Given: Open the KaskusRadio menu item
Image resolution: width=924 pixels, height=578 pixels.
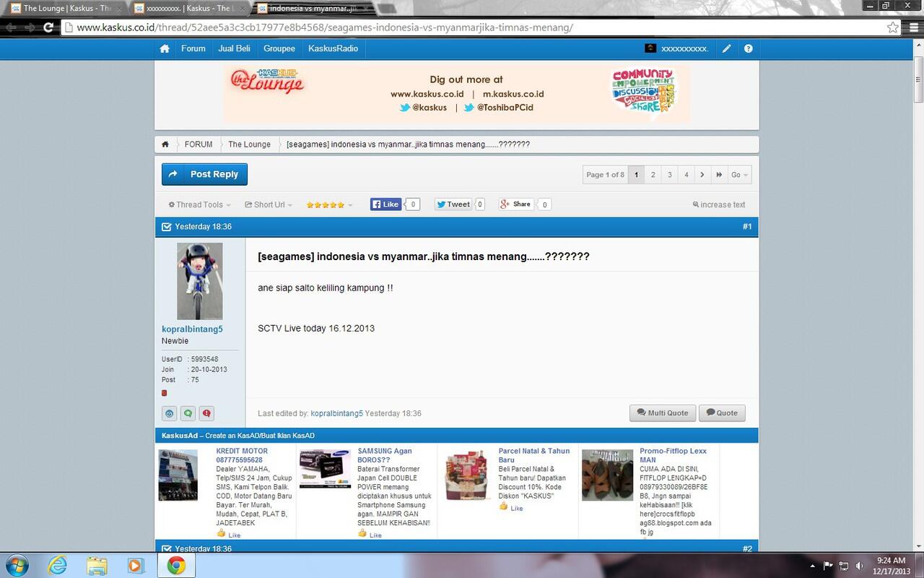Looking at the screenshot, I should pyautogui.click(x=333, y=48).
